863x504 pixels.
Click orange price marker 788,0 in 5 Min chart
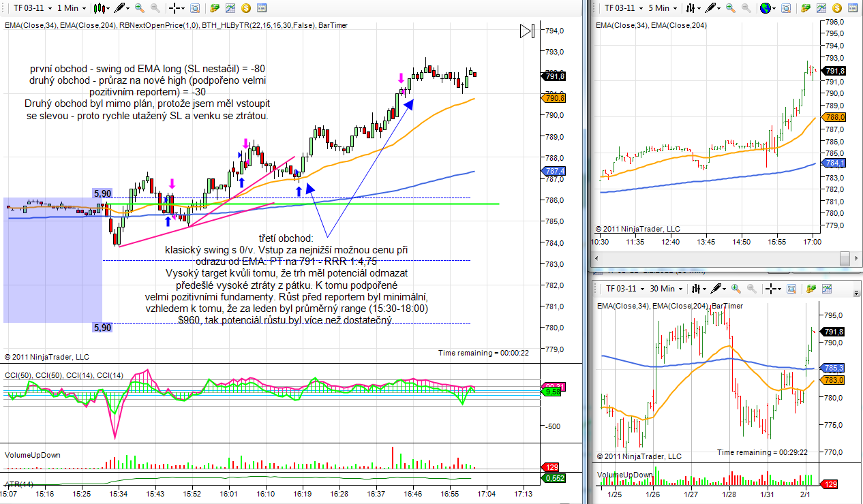(834, 117)
